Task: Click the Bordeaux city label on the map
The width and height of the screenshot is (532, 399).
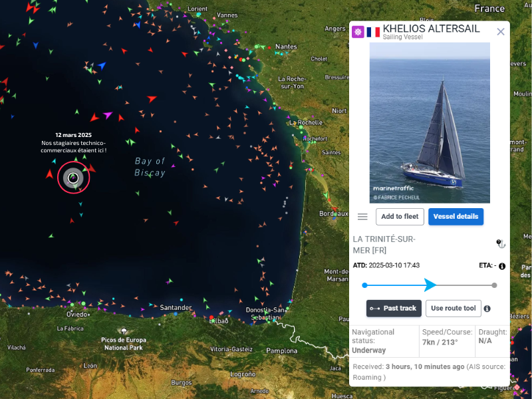Action: coord(332,213)
